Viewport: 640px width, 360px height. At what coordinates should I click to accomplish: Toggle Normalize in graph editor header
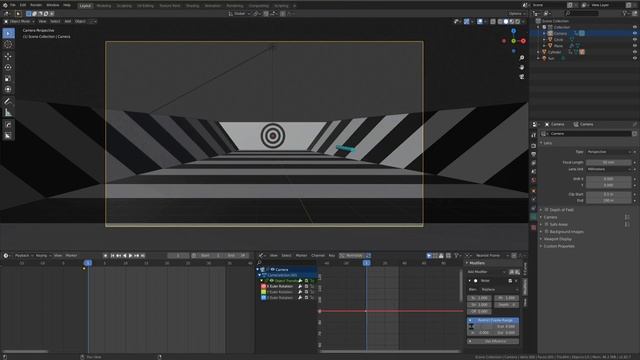point(351,256)
